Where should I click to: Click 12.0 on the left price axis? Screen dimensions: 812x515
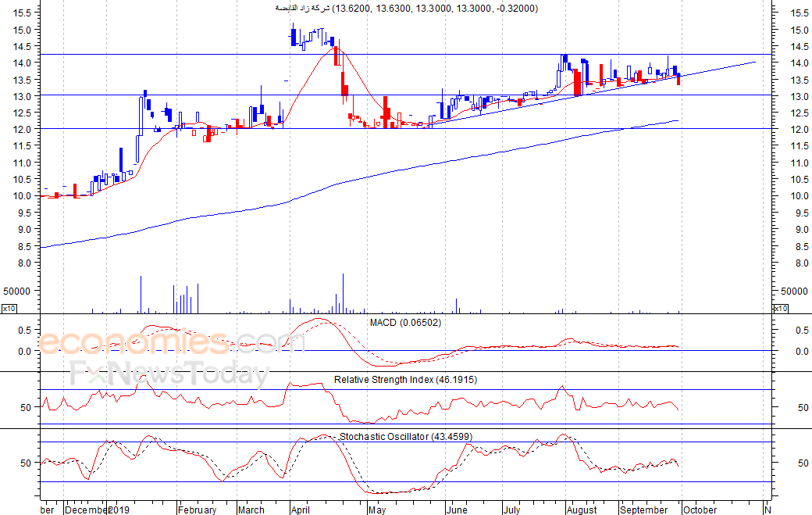23,130
